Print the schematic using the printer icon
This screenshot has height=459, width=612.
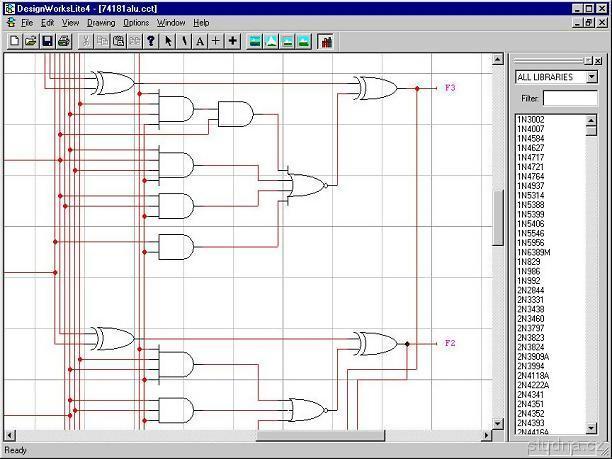point(63,41)
